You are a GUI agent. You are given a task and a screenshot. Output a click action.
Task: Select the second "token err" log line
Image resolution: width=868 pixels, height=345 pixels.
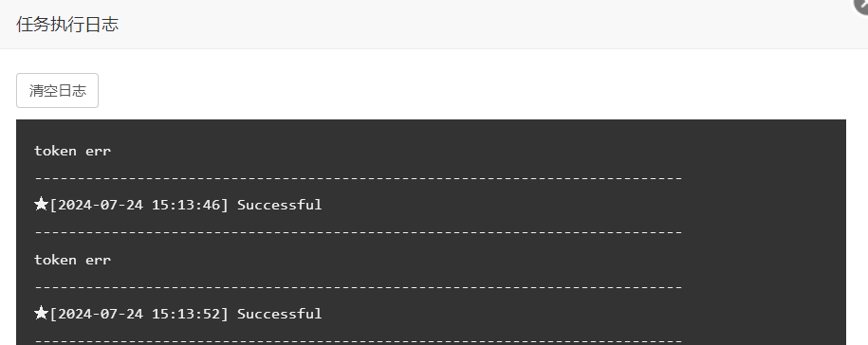pos(72,260)
